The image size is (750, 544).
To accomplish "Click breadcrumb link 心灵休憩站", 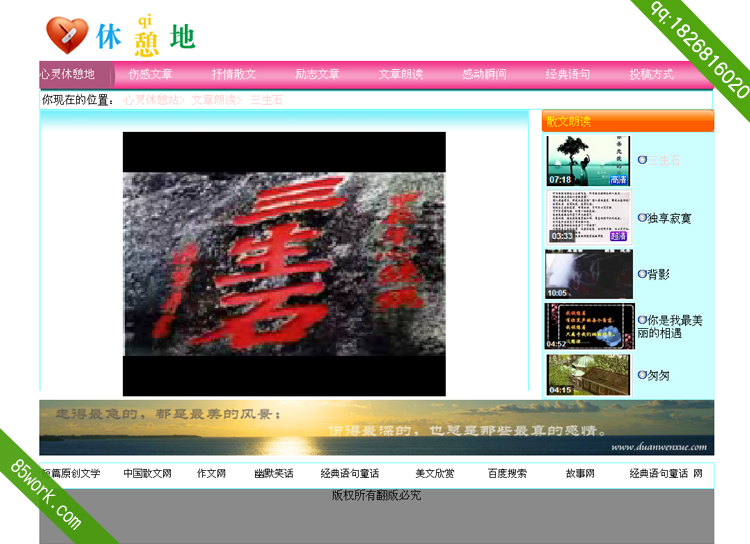I will click(x=154, y=100).
